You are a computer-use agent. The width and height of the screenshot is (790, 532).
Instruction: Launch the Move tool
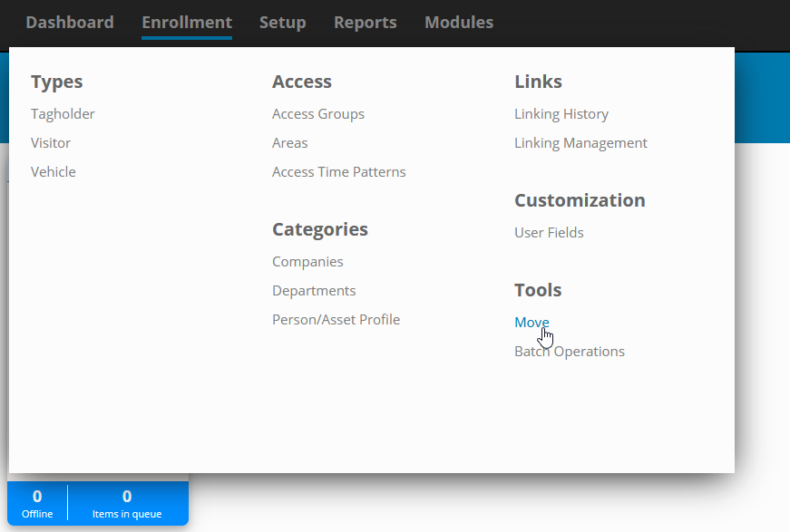click(x=532, y=322)
